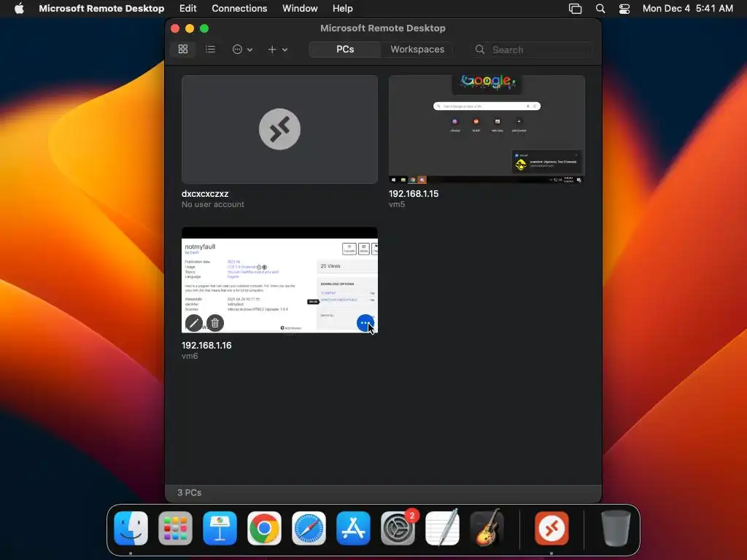Select the dxcxcxczxz name label
The height and width of the screenshot is (560, 747).
pos(205,194)
